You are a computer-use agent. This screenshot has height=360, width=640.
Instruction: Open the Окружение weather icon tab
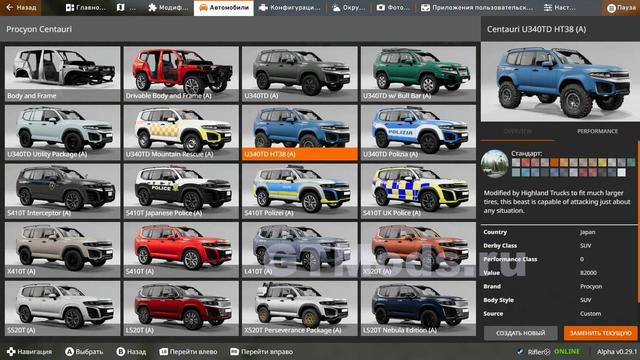(x=348, y=7)
